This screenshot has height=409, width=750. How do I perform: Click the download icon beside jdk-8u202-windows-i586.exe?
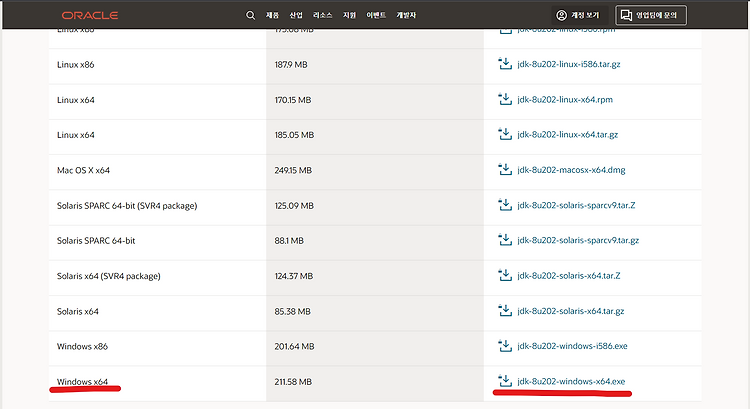point(505,345)
